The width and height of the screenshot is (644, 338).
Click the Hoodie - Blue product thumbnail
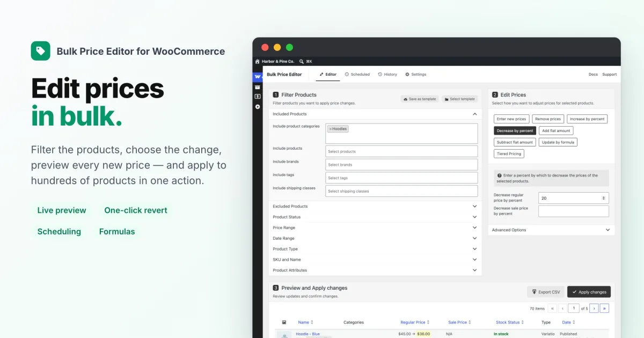pos(284,335)
